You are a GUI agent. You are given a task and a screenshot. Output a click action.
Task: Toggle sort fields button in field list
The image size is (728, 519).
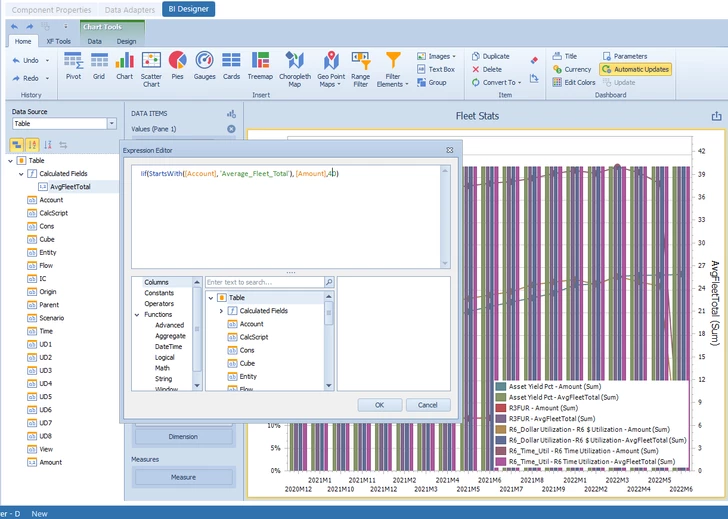(x=32, y=145)
